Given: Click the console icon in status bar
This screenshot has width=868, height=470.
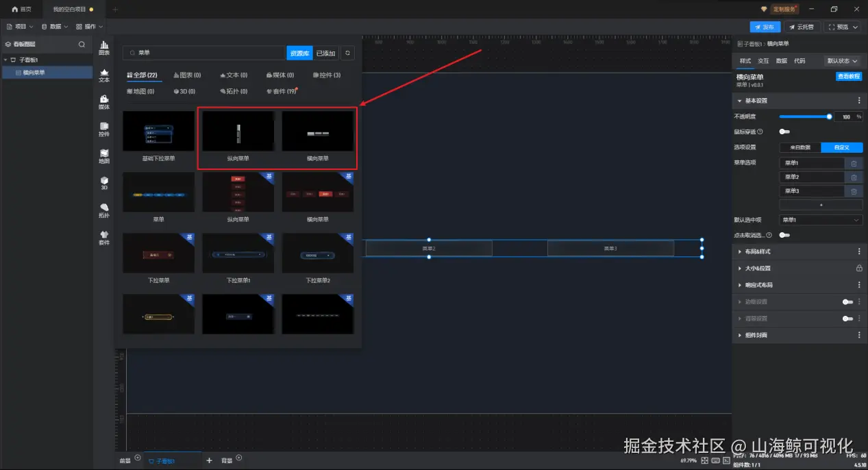Looking at the screenshot, I should coord(726,460).
